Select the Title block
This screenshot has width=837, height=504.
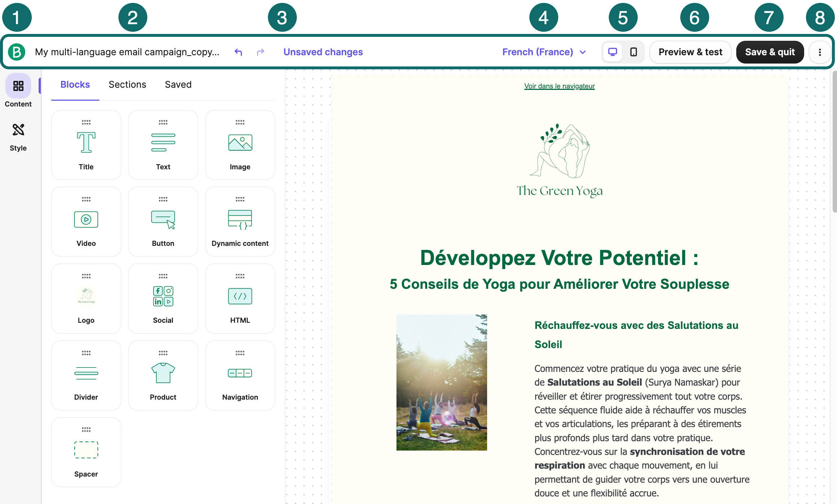[x=86, y=145]
